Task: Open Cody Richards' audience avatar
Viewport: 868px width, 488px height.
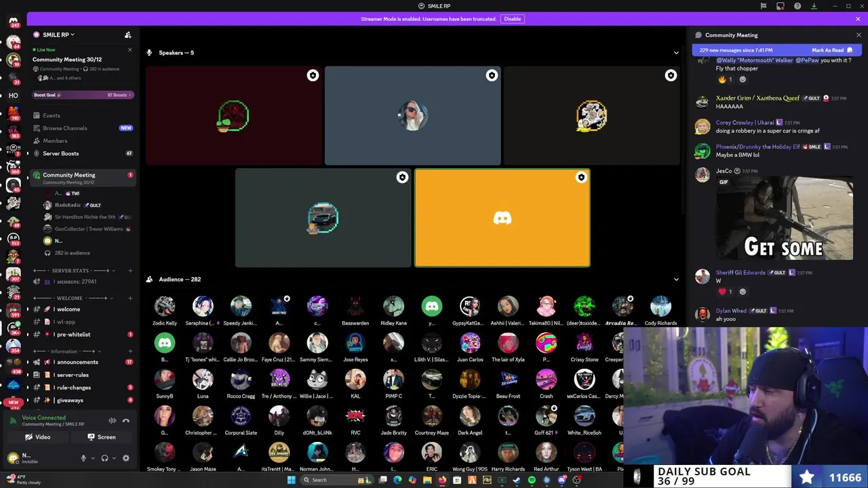Action: click(x=660, y=306)
